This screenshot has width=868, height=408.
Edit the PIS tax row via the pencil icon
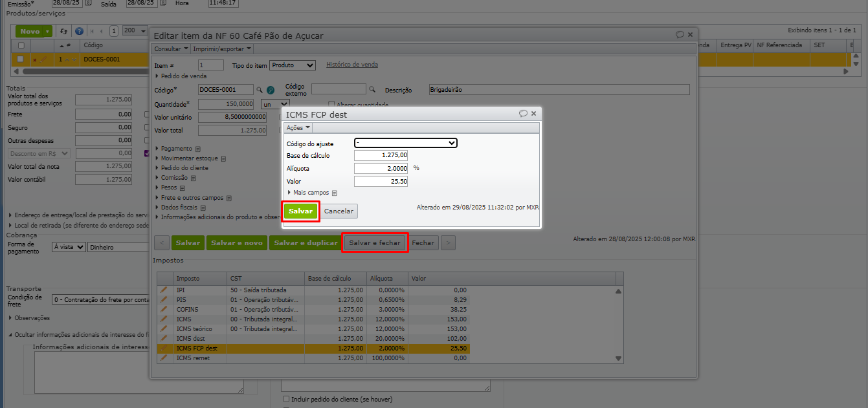(x=164, y=300)
